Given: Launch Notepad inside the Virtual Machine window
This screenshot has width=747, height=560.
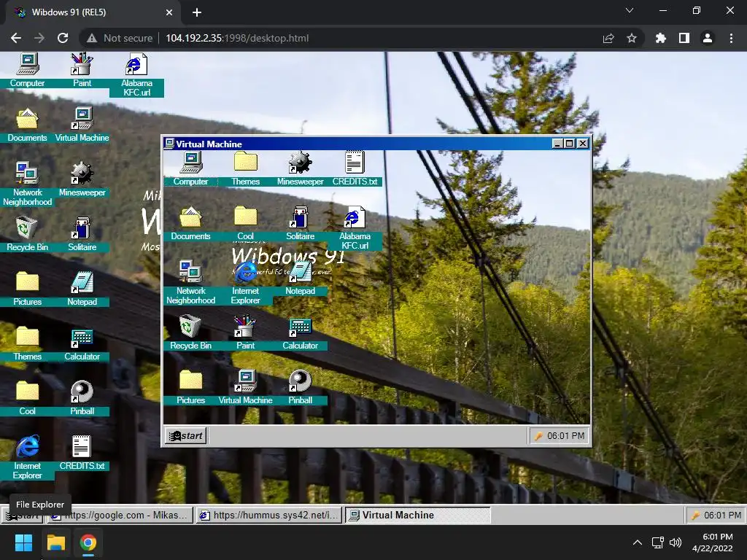Looking at the screenshot, I should [x=300, y=279].
